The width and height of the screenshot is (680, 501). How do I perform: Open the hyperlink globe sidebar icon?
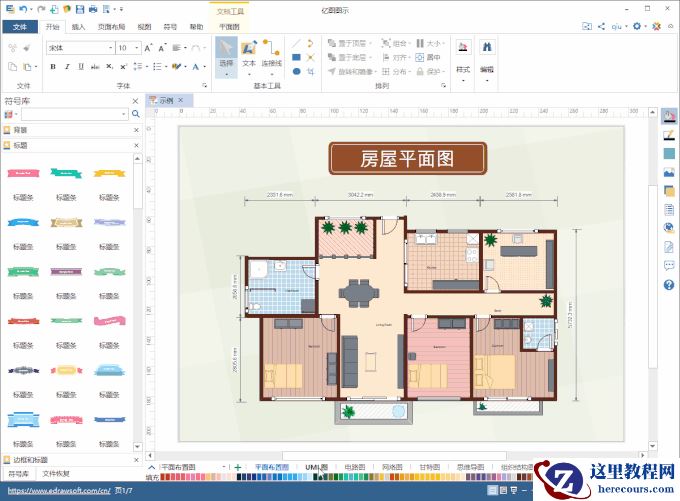click(669, 228)
